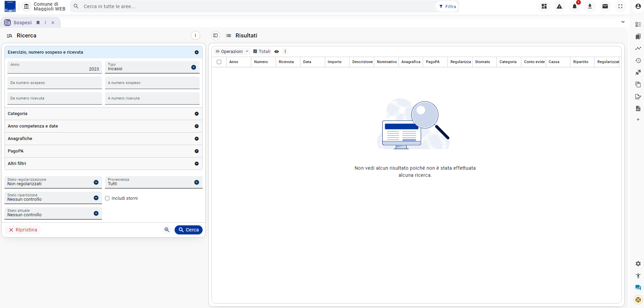Open the user account icon
644x308 pixels.
pyautogui.click(x=638, y=6)
